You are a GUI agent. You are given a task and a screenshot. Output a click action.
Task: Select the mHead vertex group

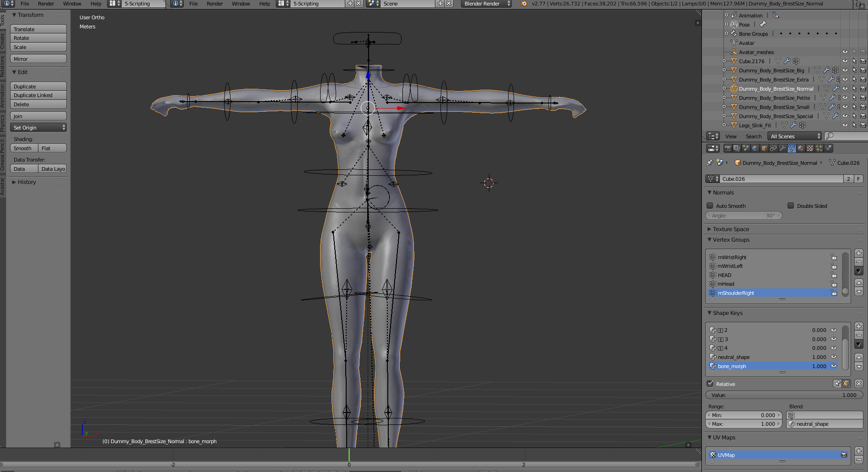[773, 284]
